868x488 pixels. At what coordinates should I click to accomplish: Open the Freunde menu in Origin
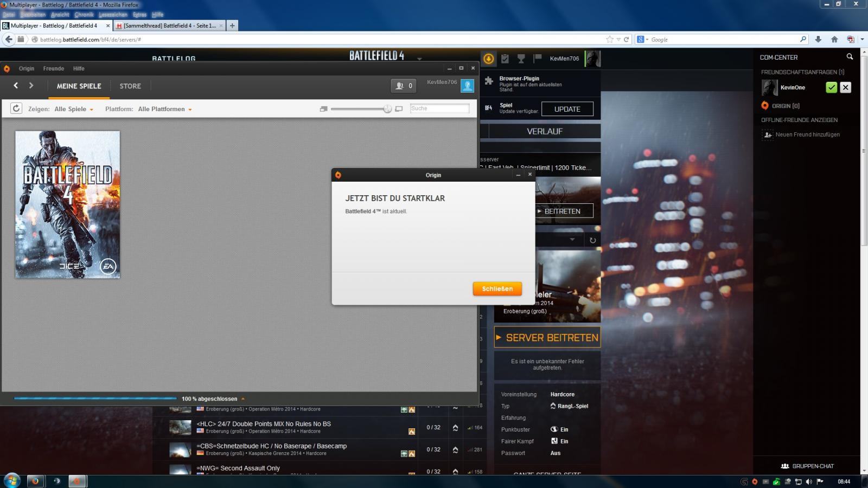54,69
